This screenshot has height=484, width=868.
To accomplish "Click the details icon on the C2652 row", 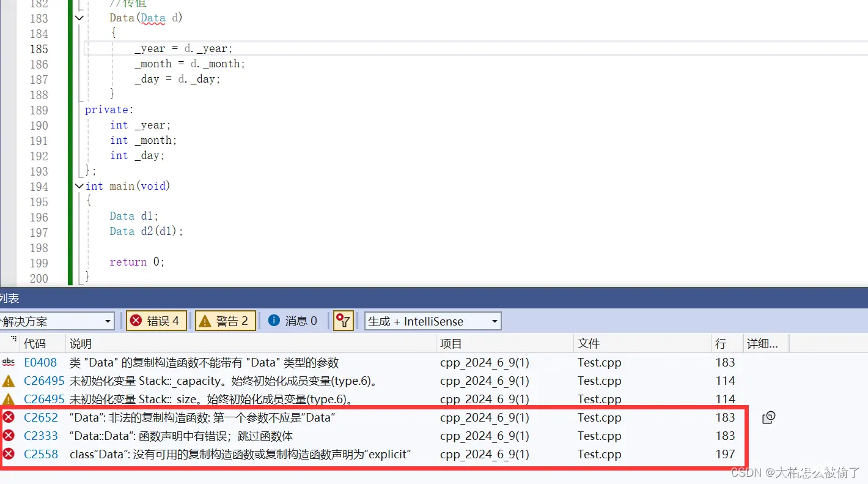I will click(x=769, y=417).
